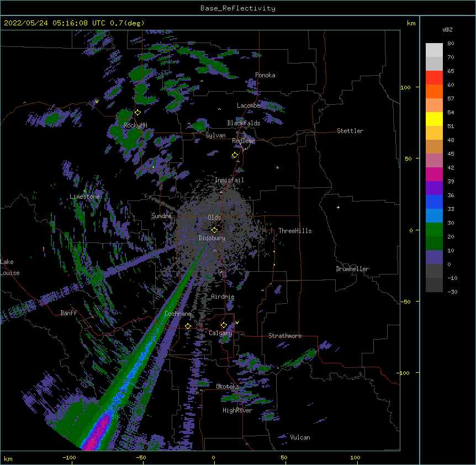This screenshot has width=476, height=465.
Task: Select the slate purple swatch between 10 and 0
Action: (x=434, y=257)
